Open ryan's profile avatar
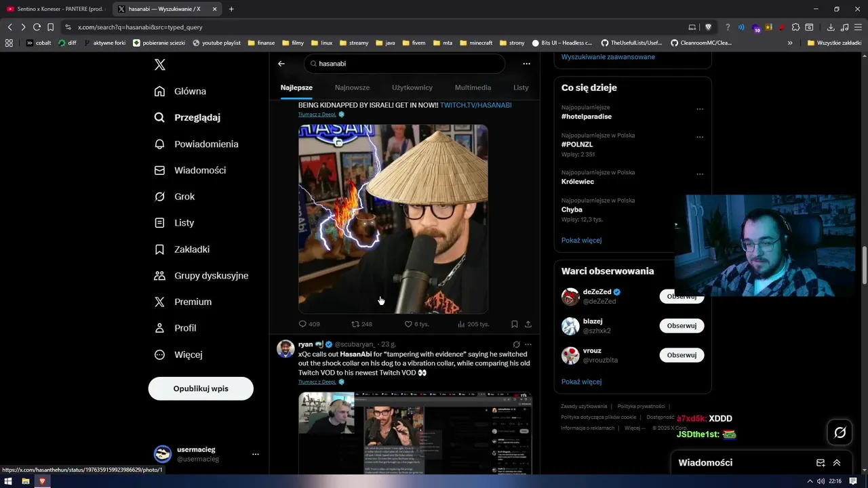The image size is (868, 488). 285,348
